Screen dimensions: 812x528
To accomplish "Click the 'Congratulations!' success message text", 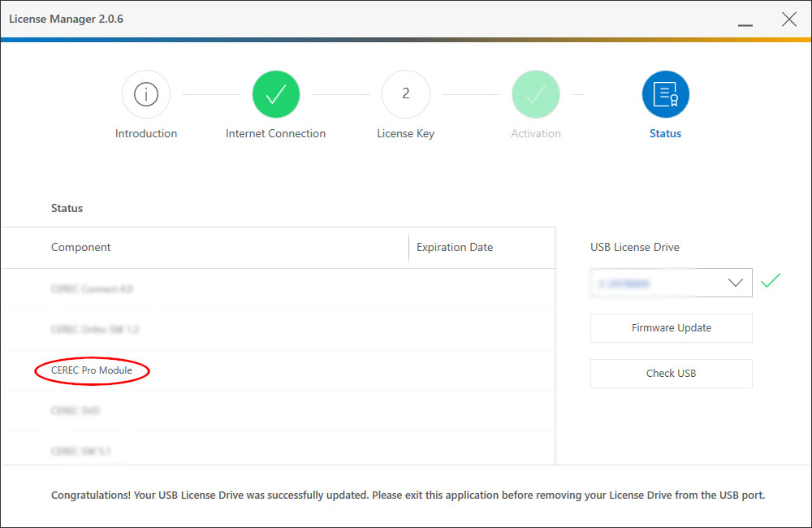I will pyautogui.click(x=408, y=496).
